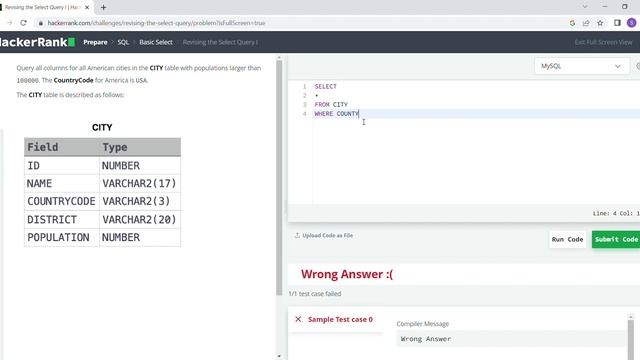Click the VARCHAR2(3) type cell

point(140,201)
